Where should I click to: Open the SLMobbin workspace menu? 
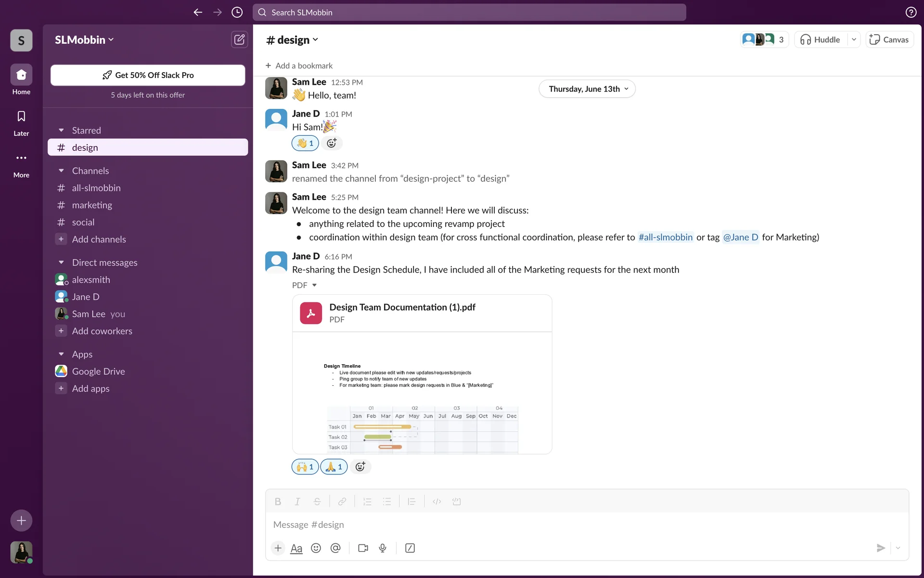click(84, 39)
